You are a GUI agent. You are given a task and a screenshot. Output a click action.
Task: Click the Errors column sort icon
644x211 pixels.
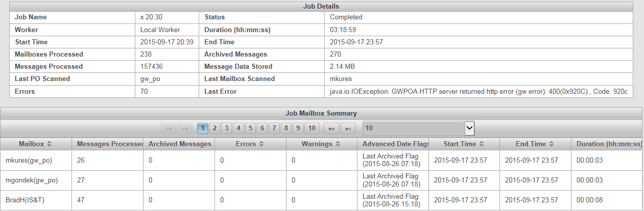pyautogui.click(x=261, y=144)
